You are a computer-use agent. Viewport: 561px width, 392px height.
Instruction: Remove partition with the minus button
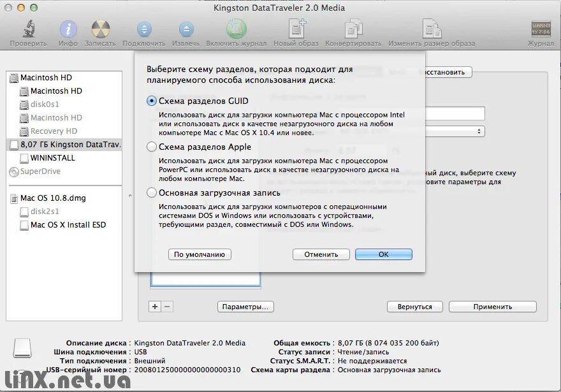pos(167,307)
